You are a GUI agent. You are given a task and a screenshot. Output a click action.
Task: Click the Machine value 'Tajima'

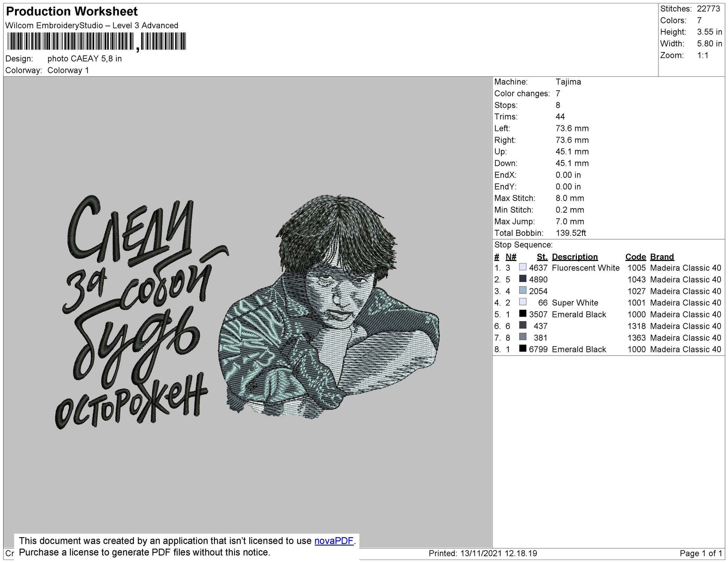[568, 82]
